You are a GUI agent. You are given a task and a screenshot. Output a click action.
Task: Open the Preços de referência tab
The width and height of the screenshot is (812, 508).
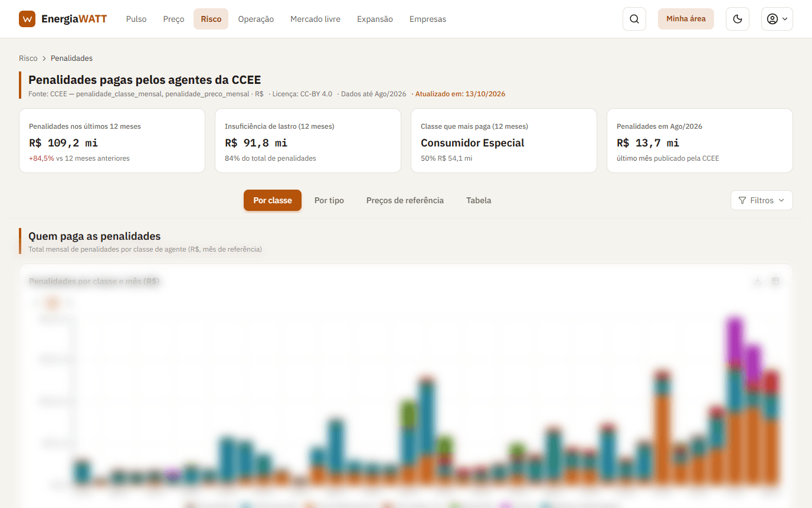pos(405,200)
